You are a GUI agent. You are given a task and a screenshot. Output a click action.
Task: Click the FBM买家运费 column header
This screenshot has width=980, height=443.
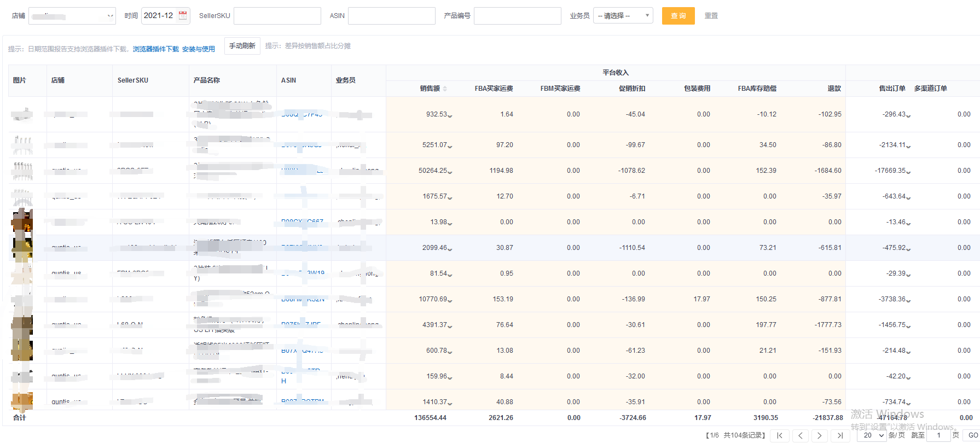click(560, 89)
